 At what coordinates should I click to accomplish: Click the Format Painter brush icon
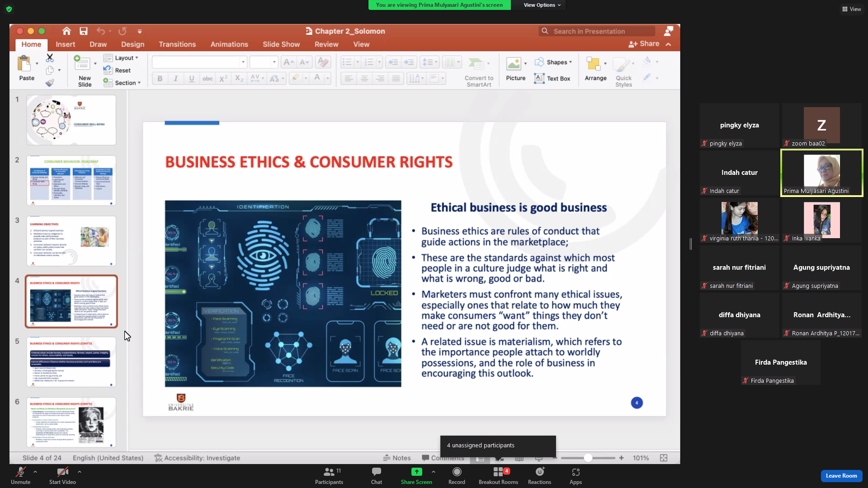pyautogui.click(x=50, y=83)
